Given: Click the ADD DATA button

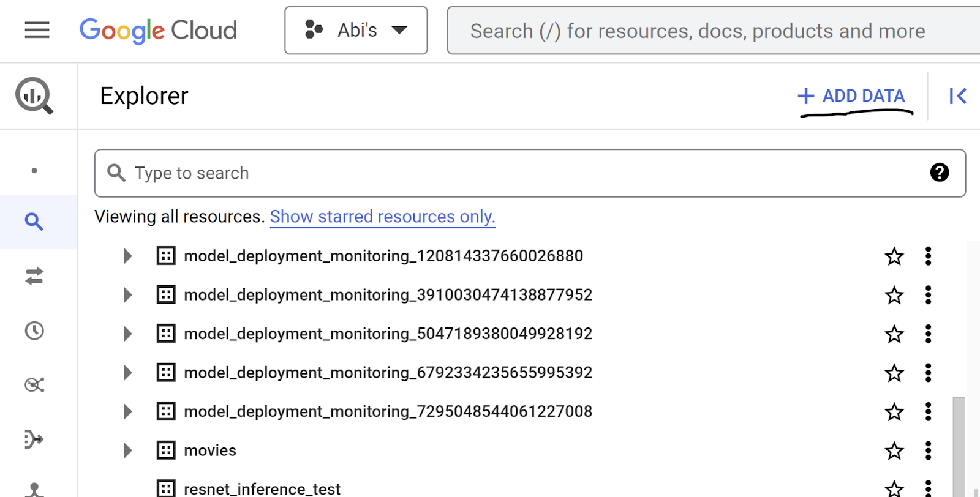Looking at the screenshot, I should pos(853,96).
